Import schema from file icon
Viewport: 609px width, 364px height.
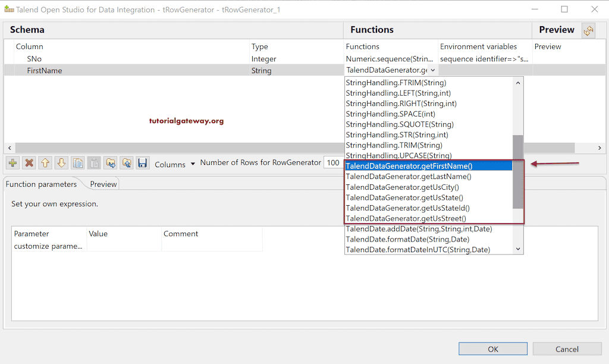click(x=110, y=163)
